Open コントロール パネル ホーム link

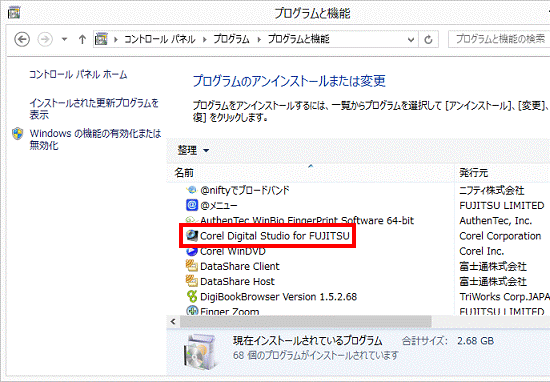[78, 74]
